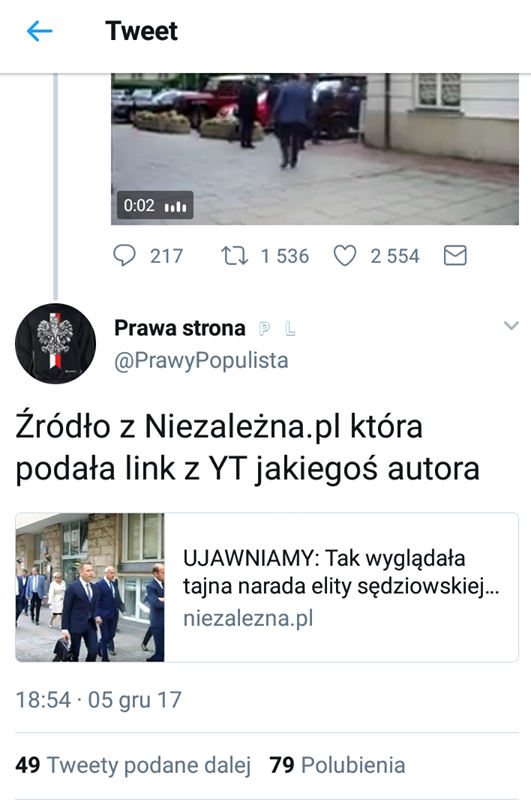
Task: Expand tweet options chevron beside Prawa strona
Action: click(511, 325)
